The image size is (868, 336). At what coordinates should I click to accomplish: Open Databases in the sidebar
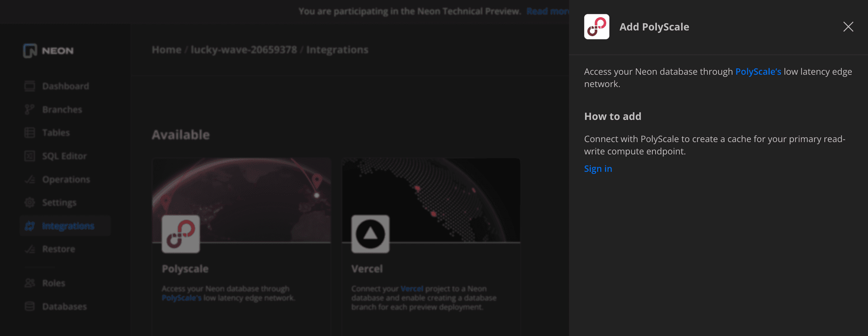pyautogui.click(x=65, y=307)
